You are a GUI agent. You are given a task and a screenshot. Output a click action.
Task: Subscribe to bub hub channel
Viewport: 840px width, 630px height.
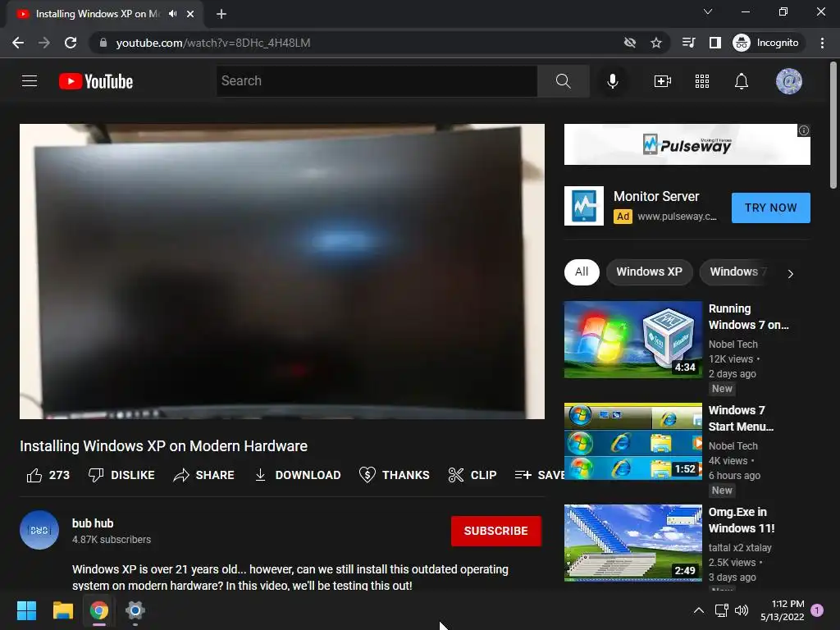tap(496, 531)
